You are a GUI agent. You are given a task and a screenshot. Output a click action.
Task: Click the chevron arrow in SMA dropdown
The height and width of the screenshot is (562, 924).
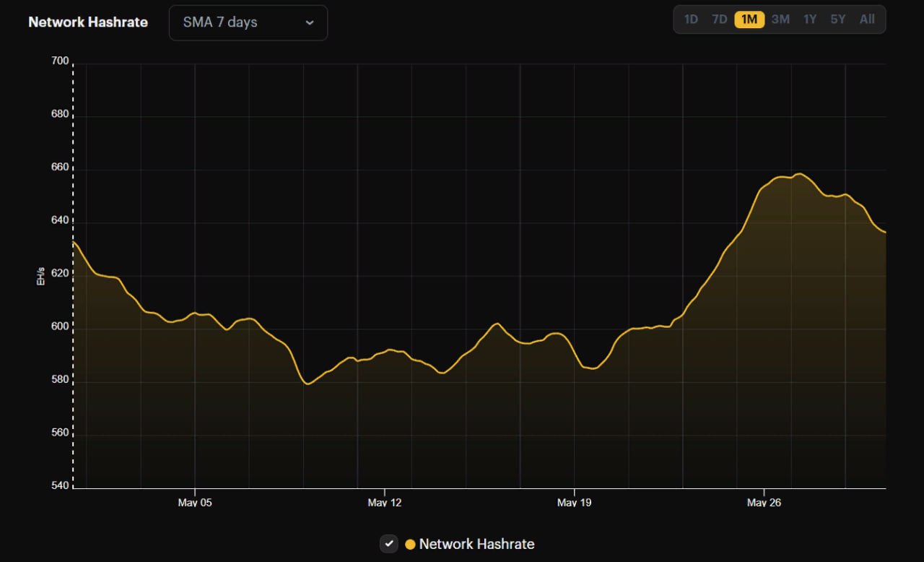pos(310,22)
